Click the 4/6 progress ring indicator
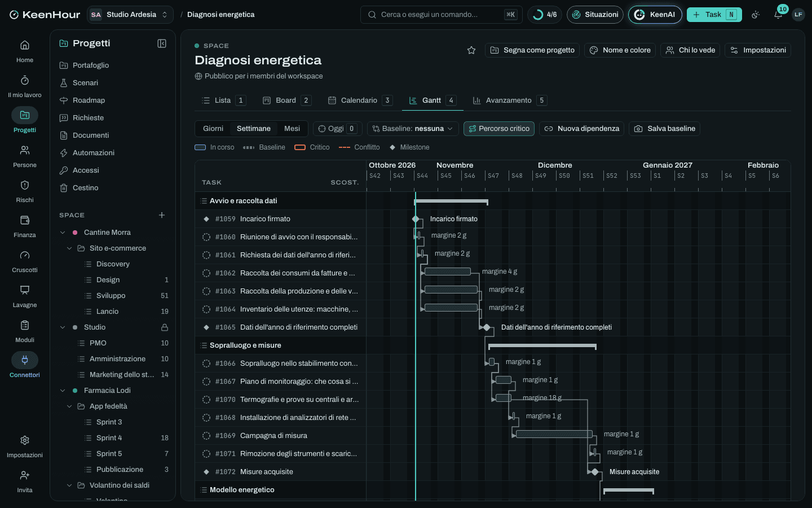This screenshot has height=508, width=812. pos(545,15)
